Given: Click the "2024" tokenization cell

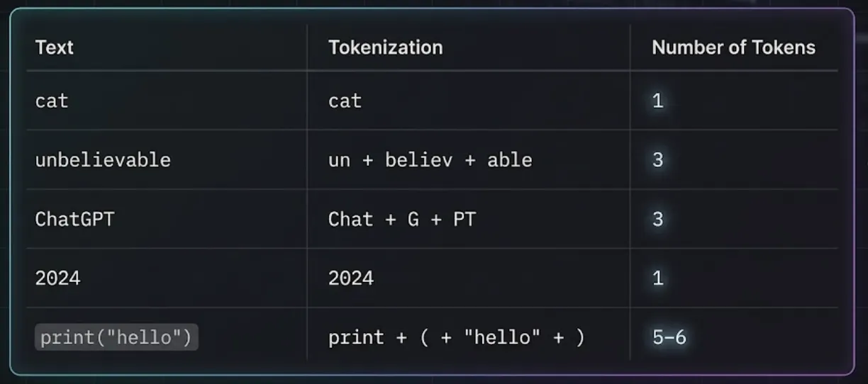Looking at the screenshot, I should pyautogui.click(x=350, y=278).
